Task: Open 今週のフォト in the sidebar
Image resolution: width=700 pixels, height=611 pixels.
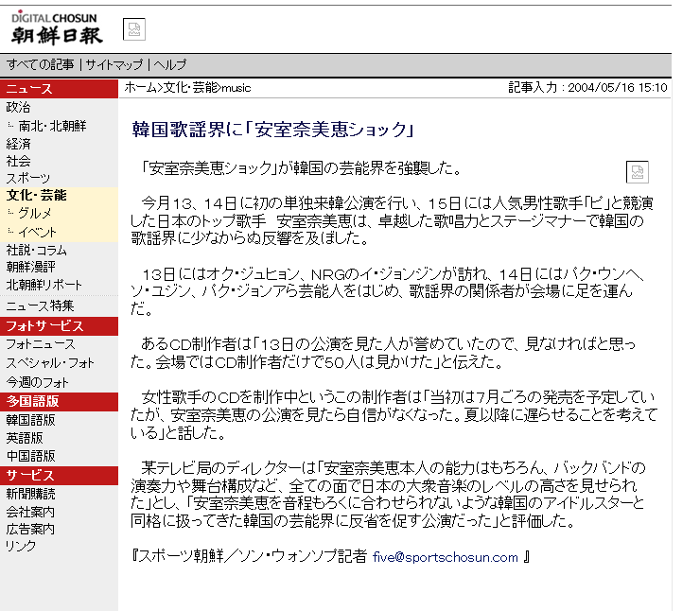Action: coord(37,382)
